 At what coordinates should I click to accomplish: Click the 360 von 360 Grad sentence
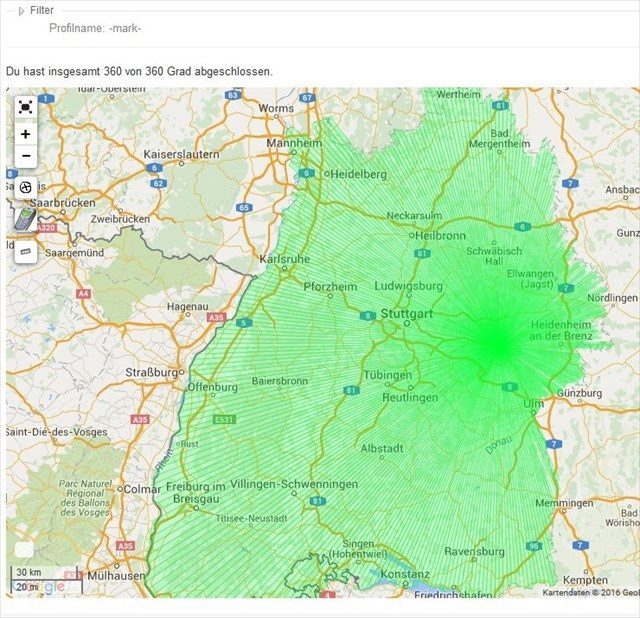(x=139, y=71)
